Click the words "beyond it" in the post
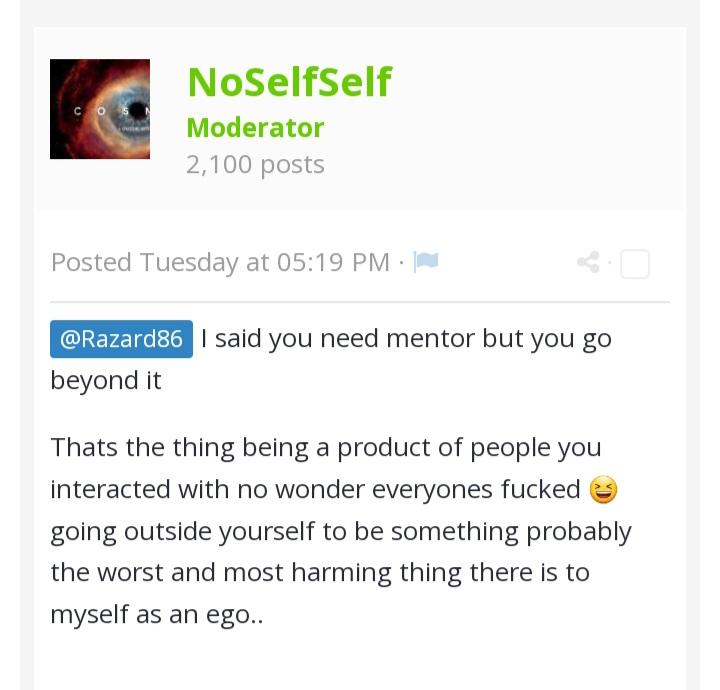 106,381
